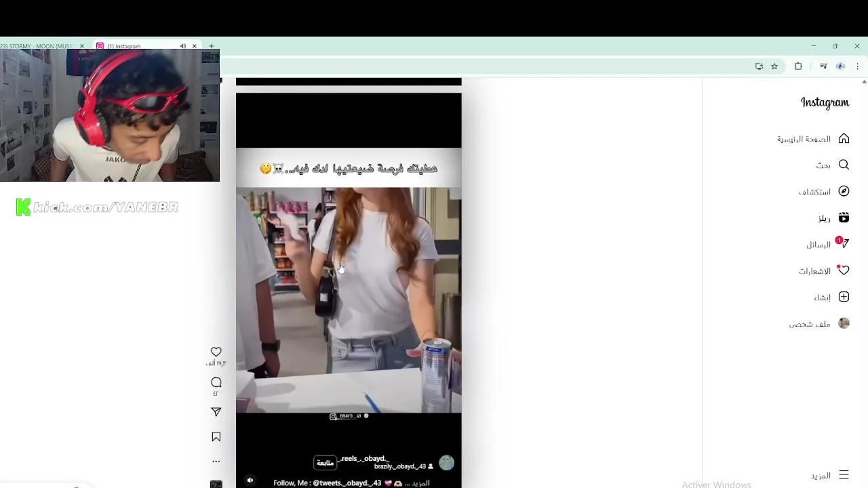Screen dimensions: 868x488
Task: Share the reel with the paper plane icon
Action: pos(216,412)
